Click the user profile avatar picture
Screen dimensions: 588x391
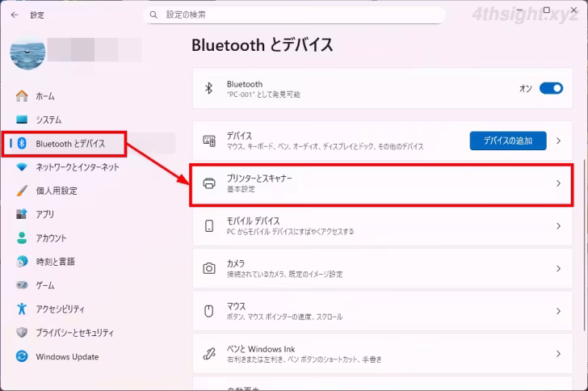click(27, 52)
